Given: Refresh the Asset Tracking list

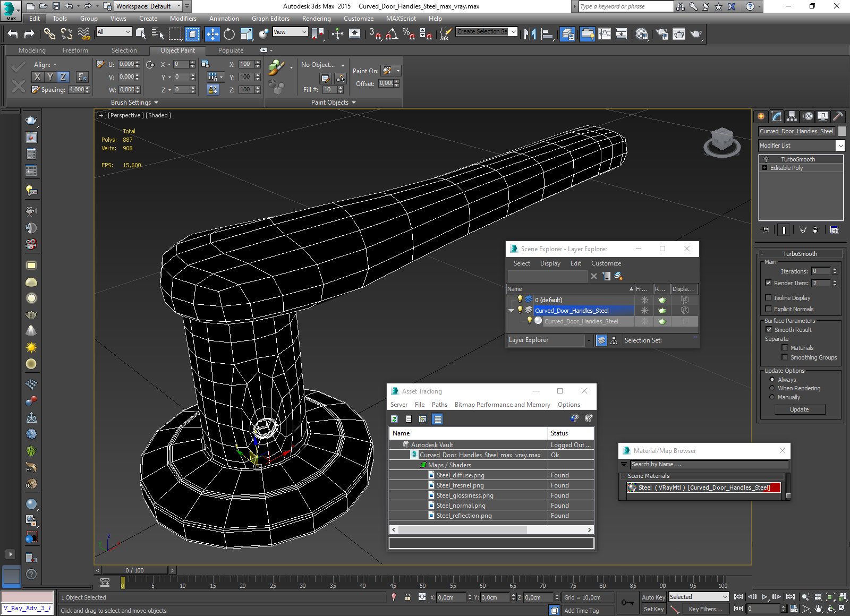Looking at the screenshot, I should click(x=395, y=419).
